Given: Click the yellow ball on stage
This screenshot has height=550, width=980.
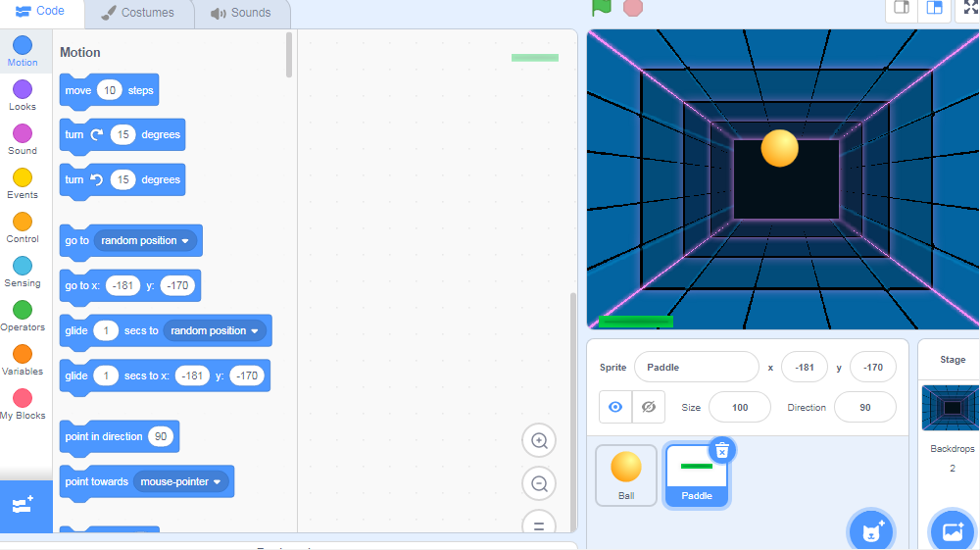Looking at the screenshot, I should (x=779, y=148).
